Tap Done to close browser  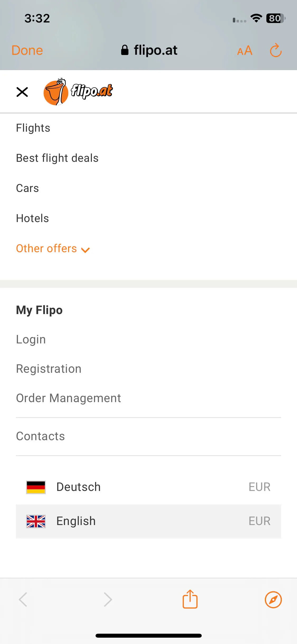click(27, 50)
